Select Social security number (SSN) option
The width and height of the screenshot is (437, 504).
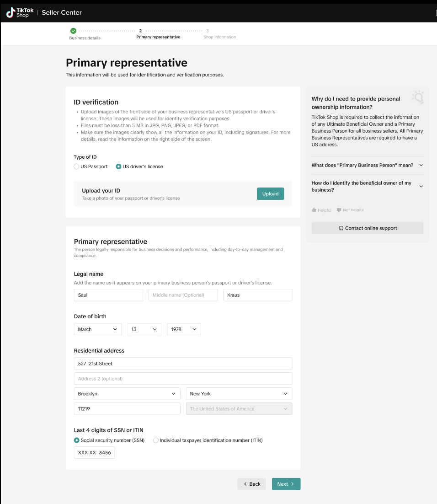tap(77, 440)
